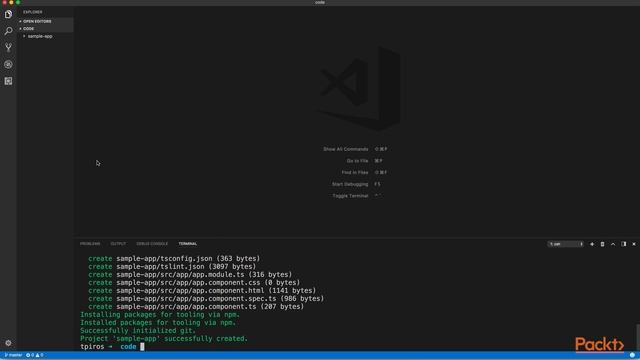Click the terminal prompt cursor after code
Image resolution: width=640 pixels, height=360 pixels.
pos(142,347)
